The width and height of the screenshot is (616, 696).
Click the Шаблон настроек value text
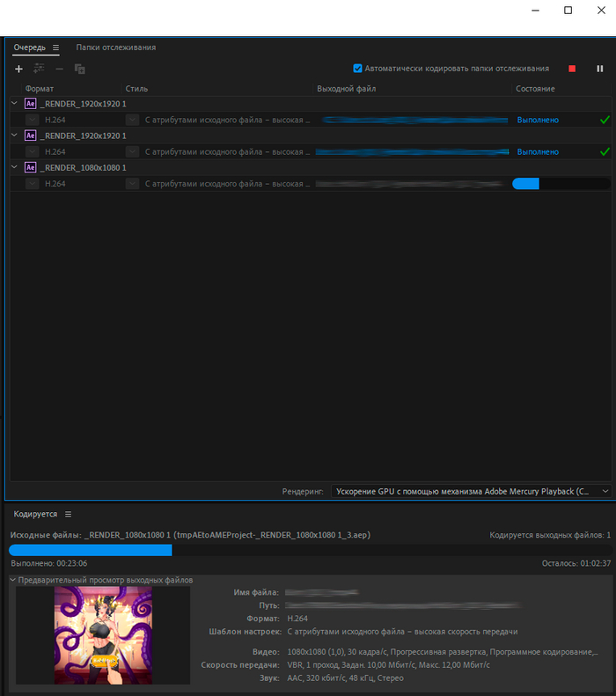[x=402, y=632]
